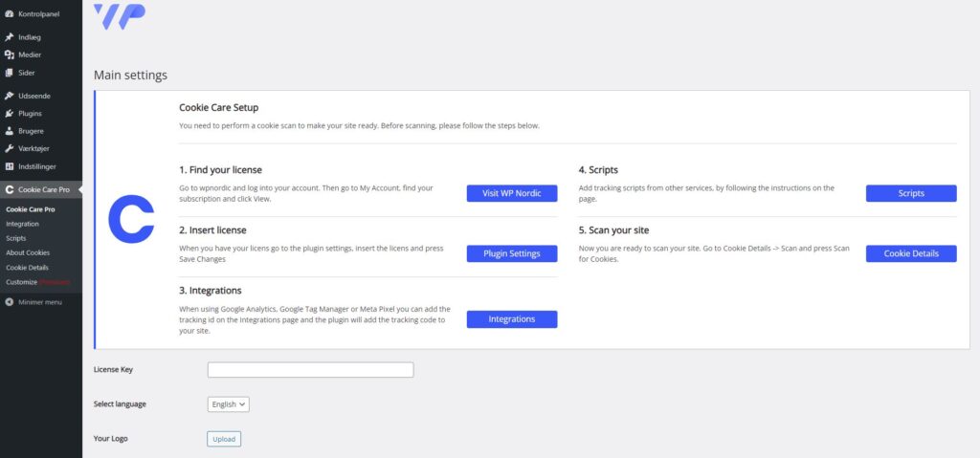Click the Indstillinger settings icon

(10, 166)
